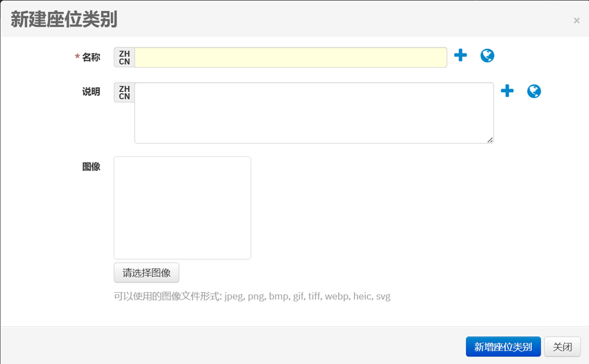589x364 pixels.
Task: Click the 新建座位类别 dialog title
Action: [64, 19]
